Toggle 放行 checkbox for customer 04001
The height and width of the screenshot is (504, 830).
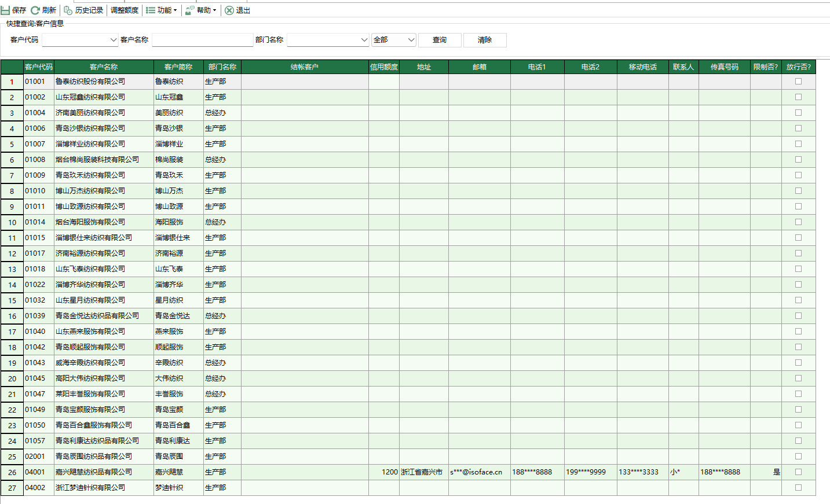[x=798, y=472]
